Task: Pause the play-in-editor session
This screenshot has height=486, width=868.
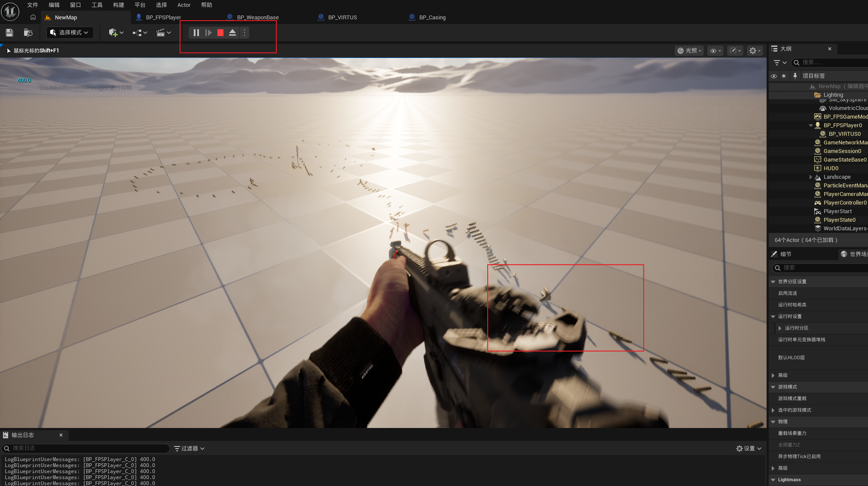Action: tap(196, 33)
